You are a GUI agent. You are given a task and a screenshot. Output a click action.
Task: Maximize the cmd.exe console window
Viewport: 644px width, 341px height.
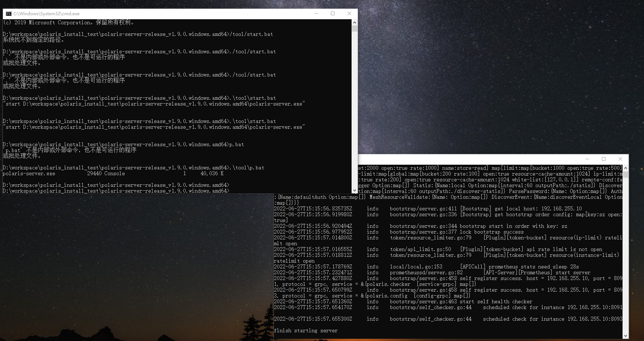click(x=332, y=13)
